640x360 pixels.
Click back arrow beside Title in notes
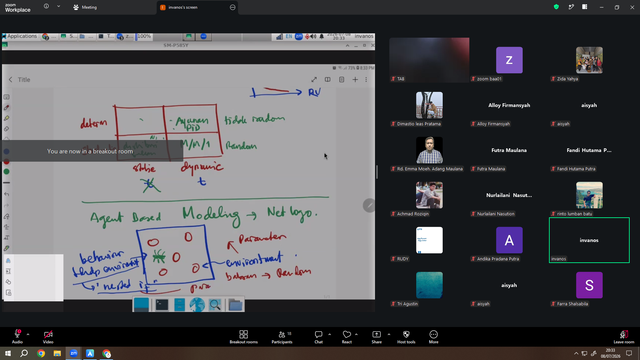click(x=10, y=80)
